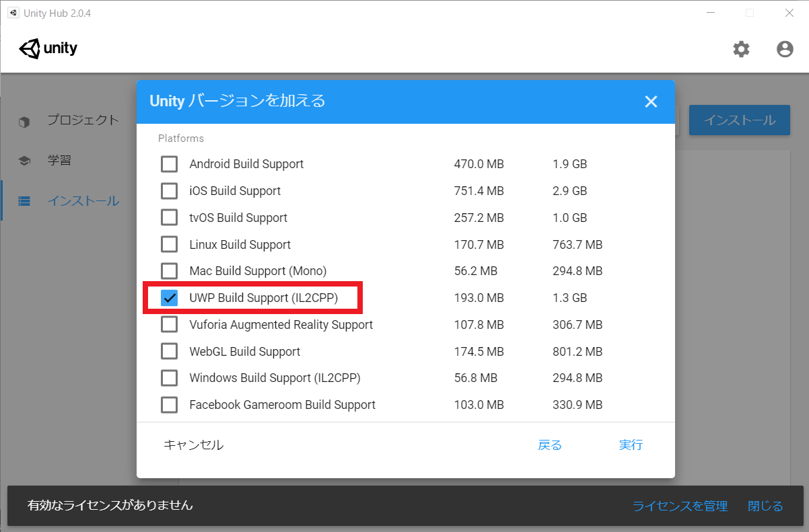Click the list icon beside インストール
The image size is (809, 532).
pyautogui.click(x=24, y=201)
